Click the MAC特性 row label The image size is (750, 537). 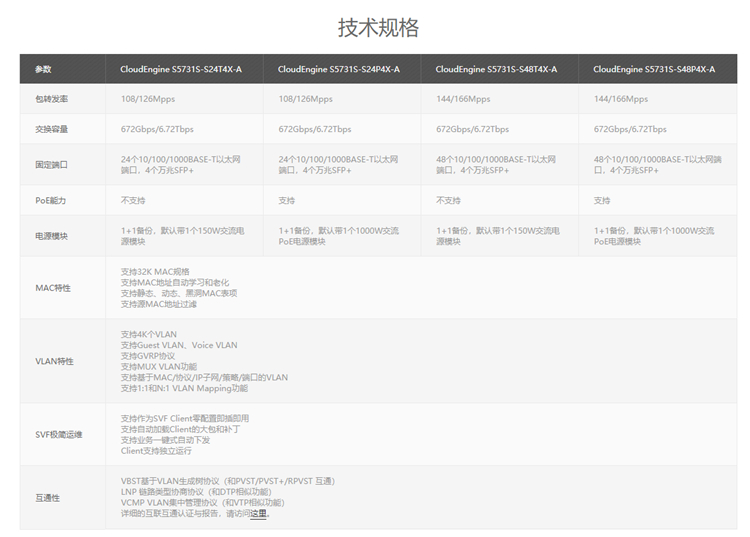(x=53, y=288)
